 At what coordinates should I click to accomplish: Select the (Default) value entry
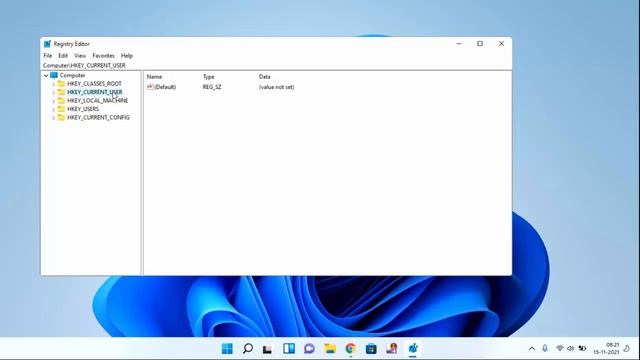coord(165,87)
